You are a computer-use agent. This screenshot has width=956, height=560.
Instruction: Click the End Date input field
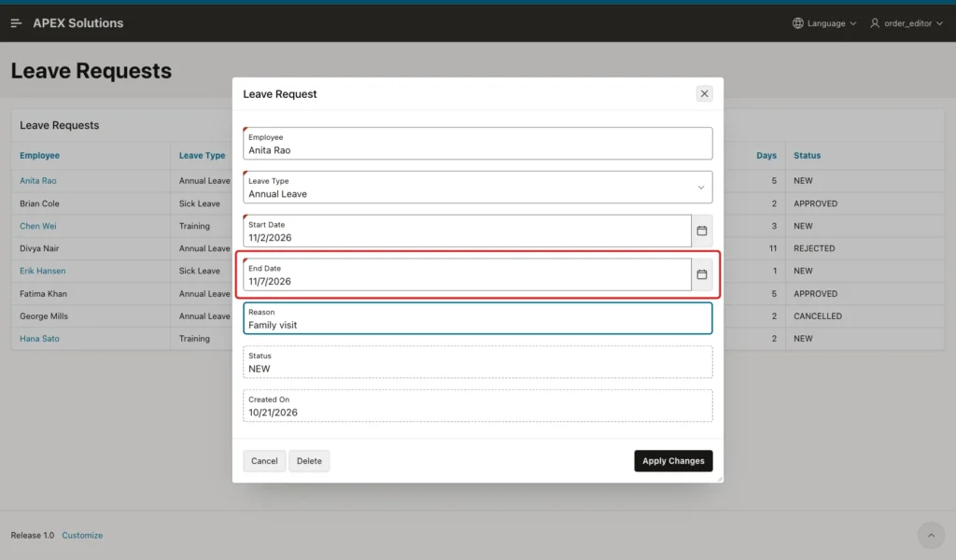(x=467, y=274)
